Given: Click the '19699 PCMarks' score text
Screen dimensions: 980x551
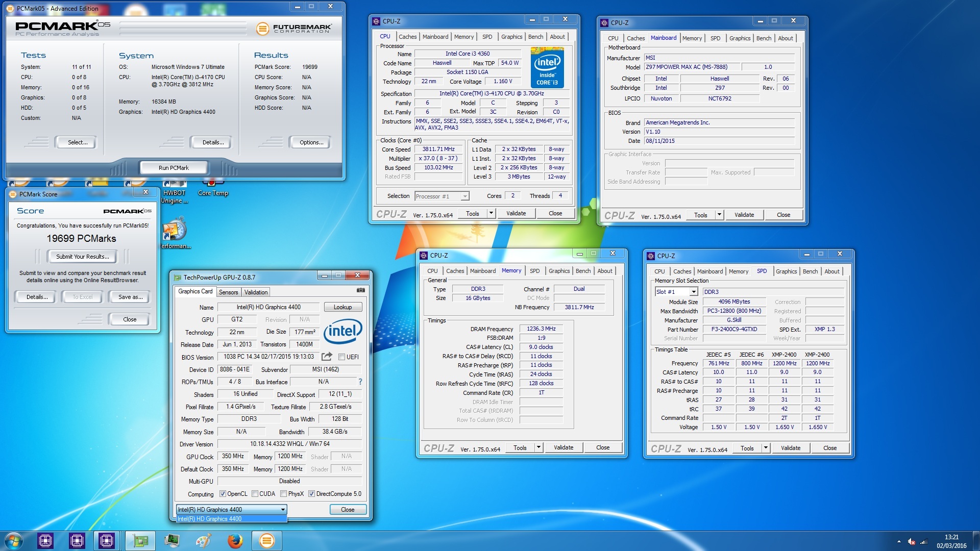Looking at the screenshot, I should pyautogui.click(x=82, y=238).
